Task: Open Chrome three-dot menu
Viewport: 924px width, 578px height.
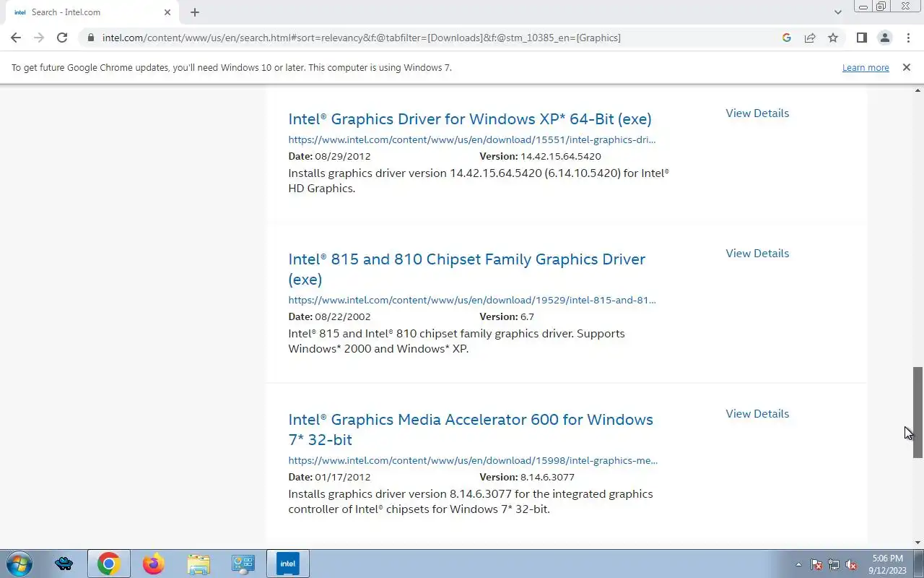Action: 907,38
